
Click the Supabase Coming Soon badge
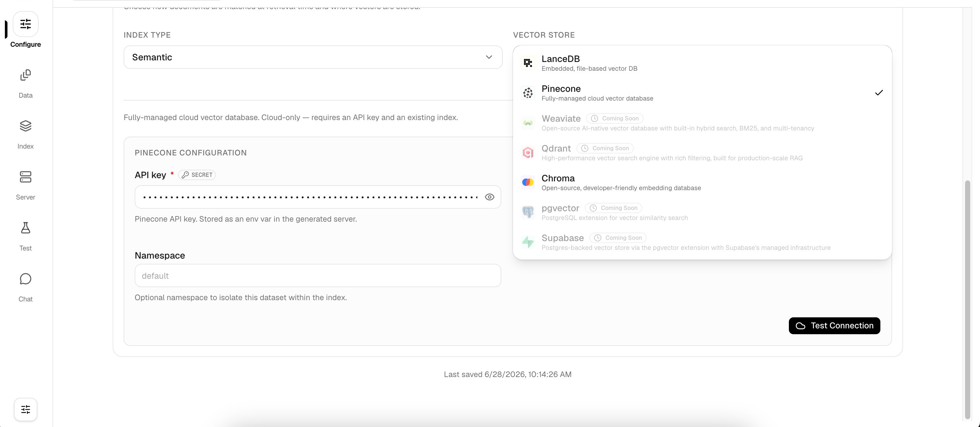618,238
